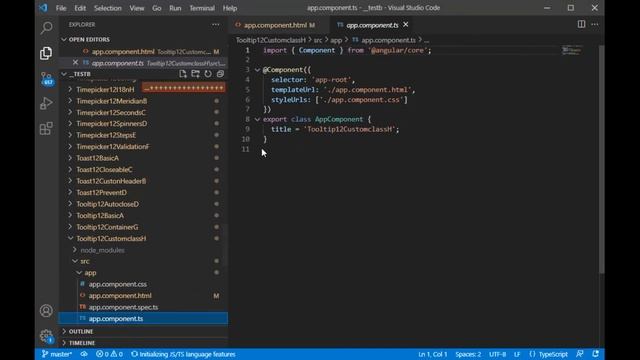This screenshot has width=640, height=360.
Task: Change encoding via UTF-8 status
Action: pyautogui.click(x=498, y=354)
